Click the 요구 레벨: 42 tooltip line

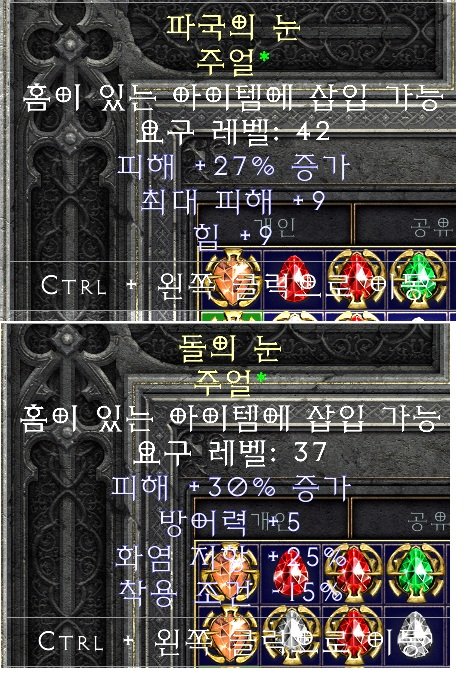pos(233,131)
